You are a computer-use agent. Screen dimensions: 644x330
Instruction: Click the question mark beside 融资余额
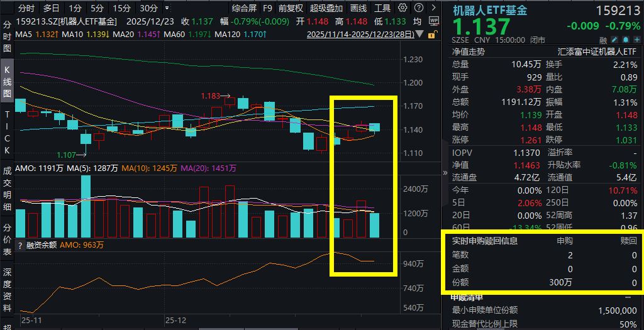[x=19, y=245]
